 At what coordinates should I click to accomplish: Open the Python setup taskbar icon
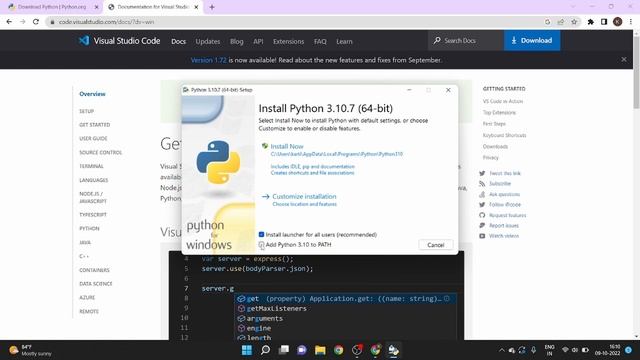(393, 350)
